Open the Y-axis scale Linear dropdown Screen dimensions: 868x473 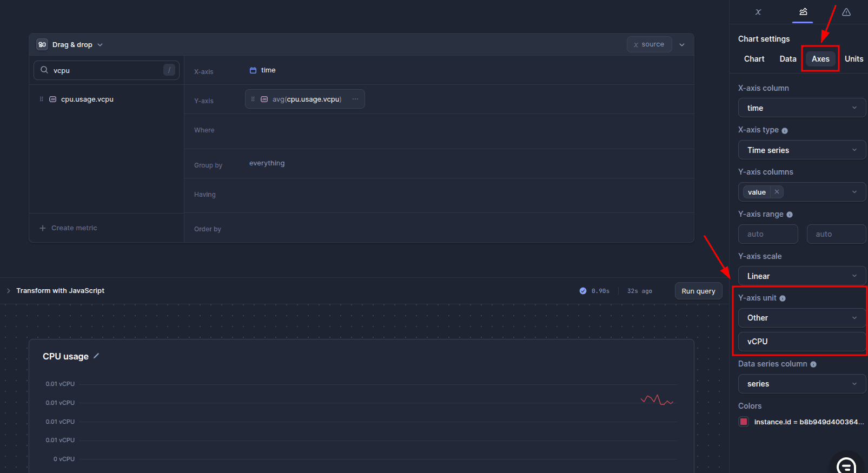point(801,276)
